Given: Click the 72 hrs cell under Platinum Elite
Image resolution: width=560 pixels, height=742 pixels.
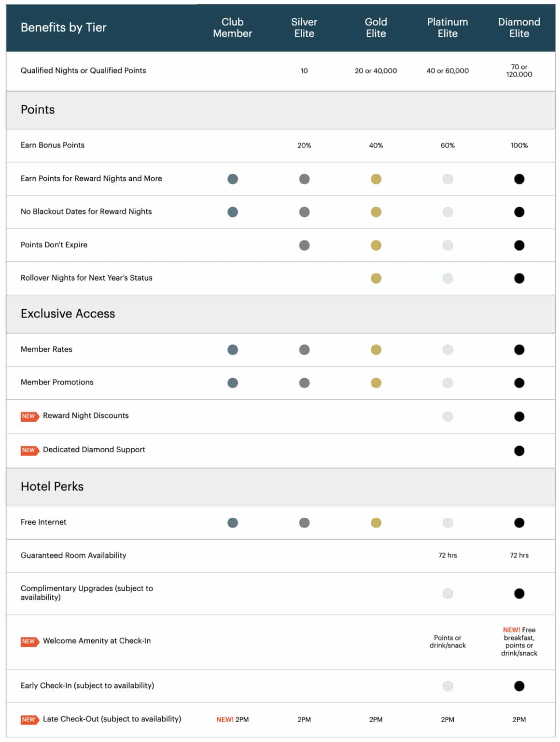Looking at the screenshot, I should [448, 556].
